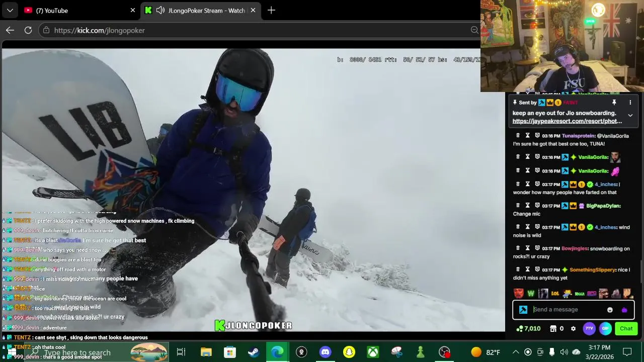
Task: Show hidden system tray icons
Action: 515,352
